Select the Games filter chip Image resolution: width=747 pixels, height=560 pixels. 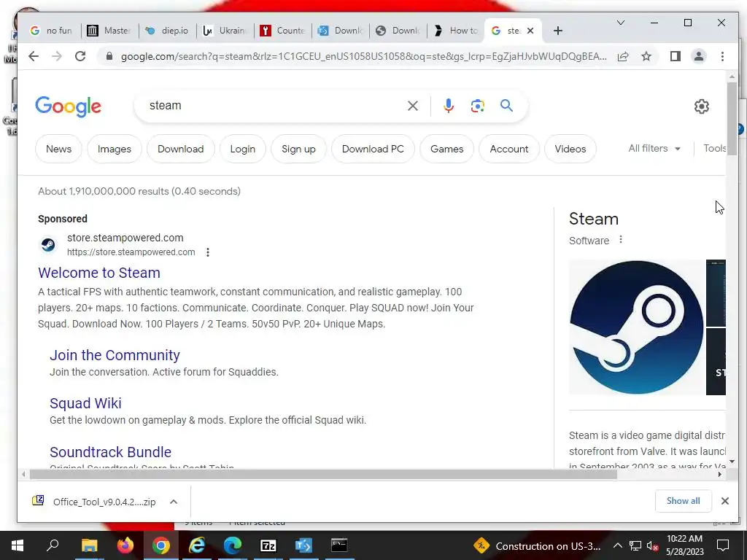pos(447,149)
